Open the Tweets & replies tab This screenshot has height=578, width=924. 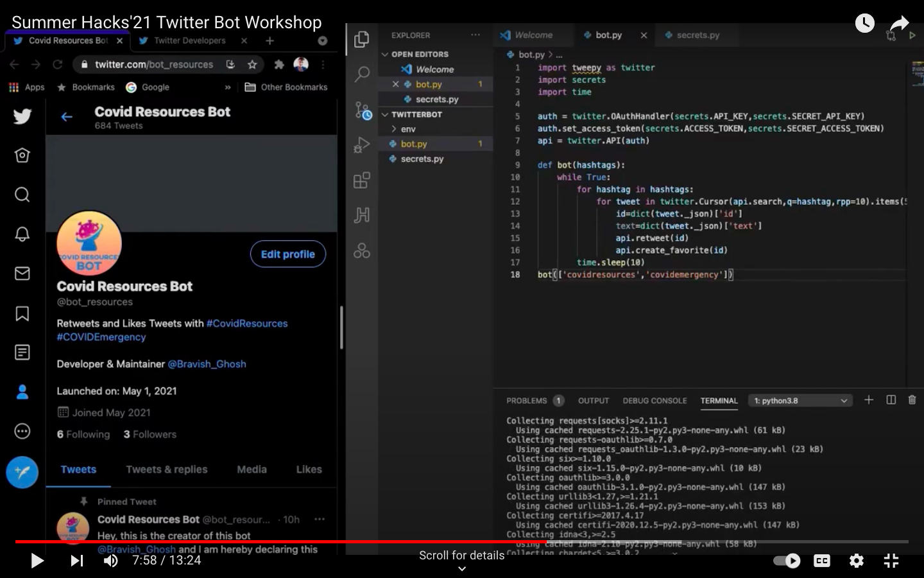pyautogui.click(x=167, y=469)
